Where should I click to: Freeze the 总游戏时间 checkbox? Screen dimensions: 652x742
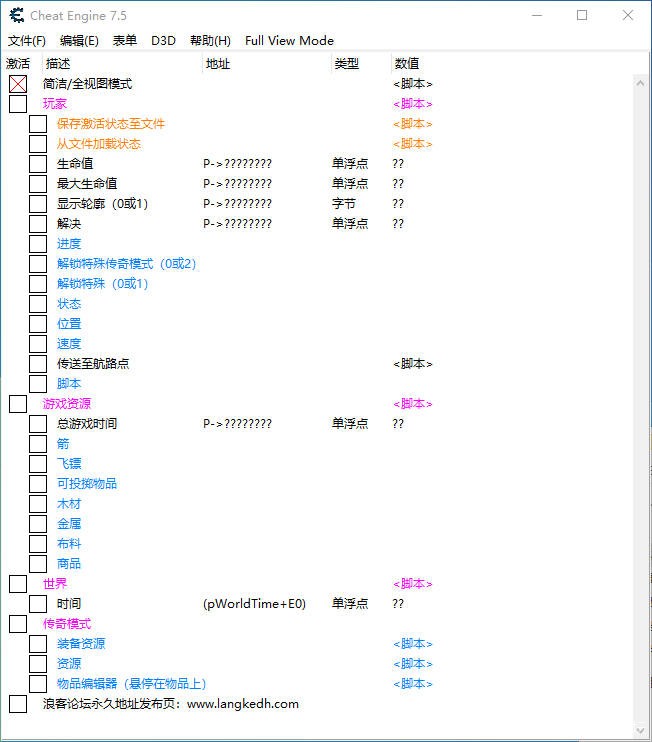pyautogui.click(x=38, y=424)
